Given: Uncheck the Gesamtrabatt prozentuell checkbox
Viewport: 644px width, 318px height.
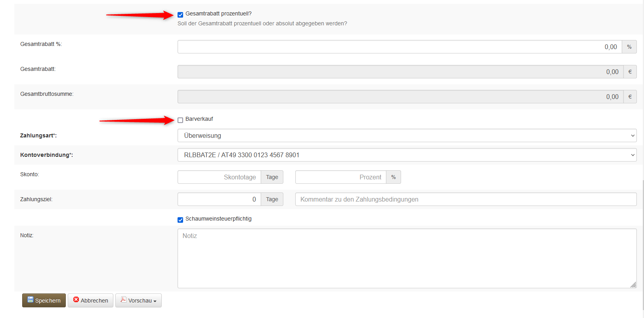Looking at the screenshot, I should [180, 15].
